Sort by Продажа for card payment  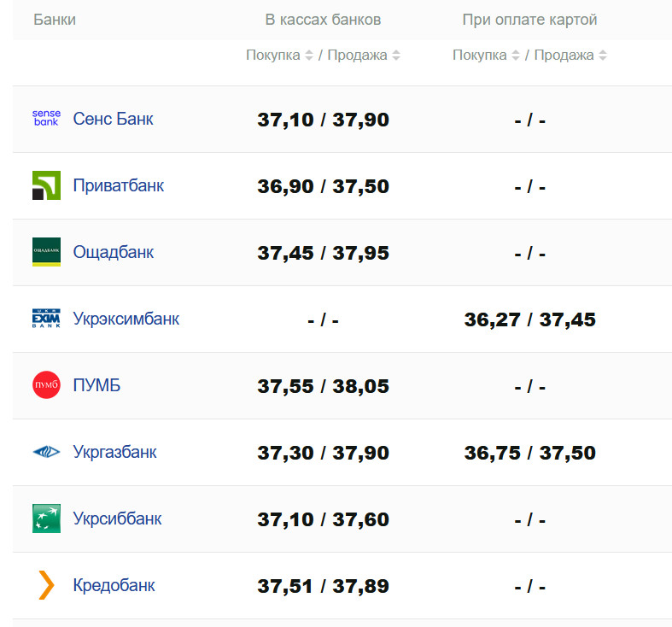[603, 56]
